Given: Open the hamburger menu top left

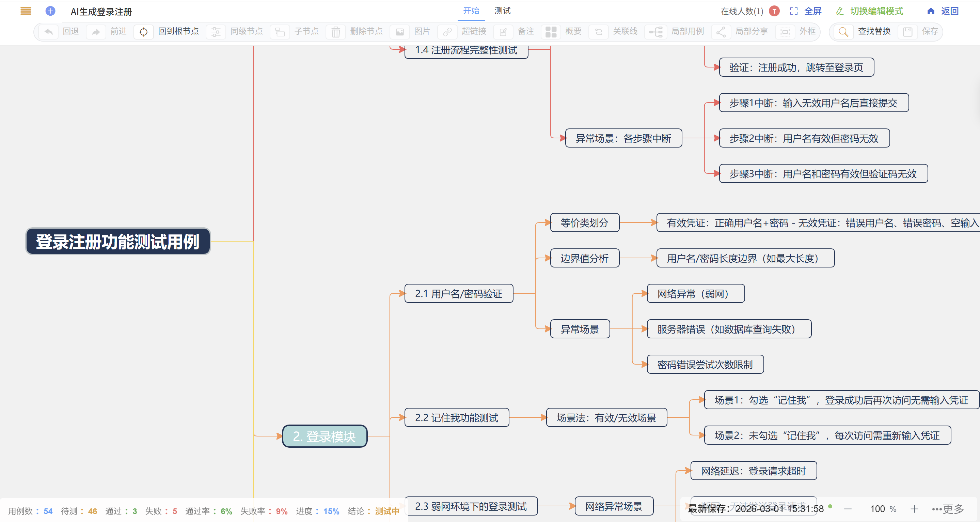Looking at the screenshot, I should [x=26, y=11].
